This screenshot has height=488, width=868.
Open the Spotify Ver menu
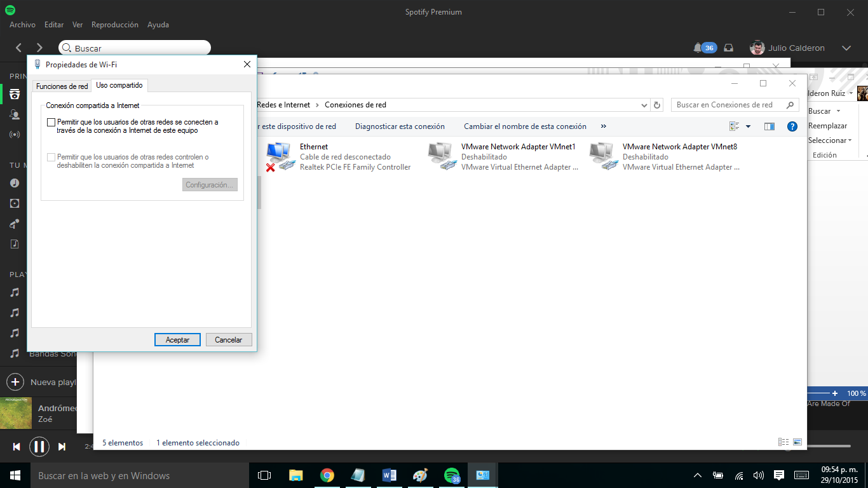(78, 25)
